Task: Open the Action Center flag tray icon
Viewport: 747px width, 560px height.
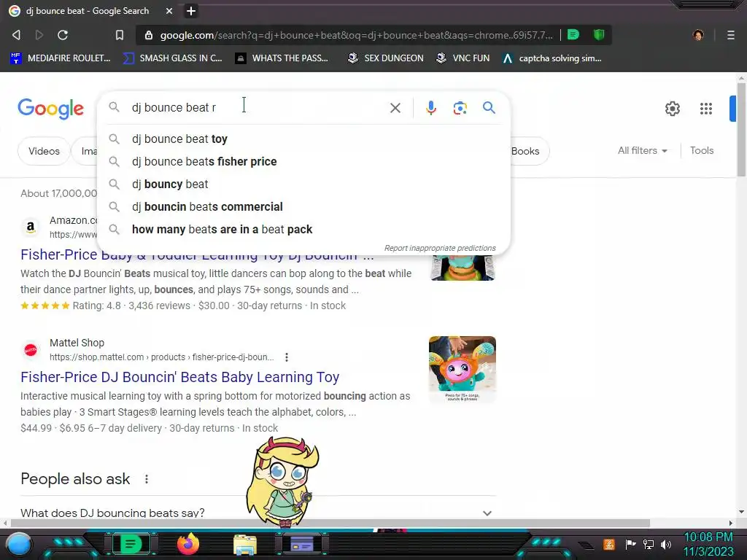Action: (x=630, y=544)
